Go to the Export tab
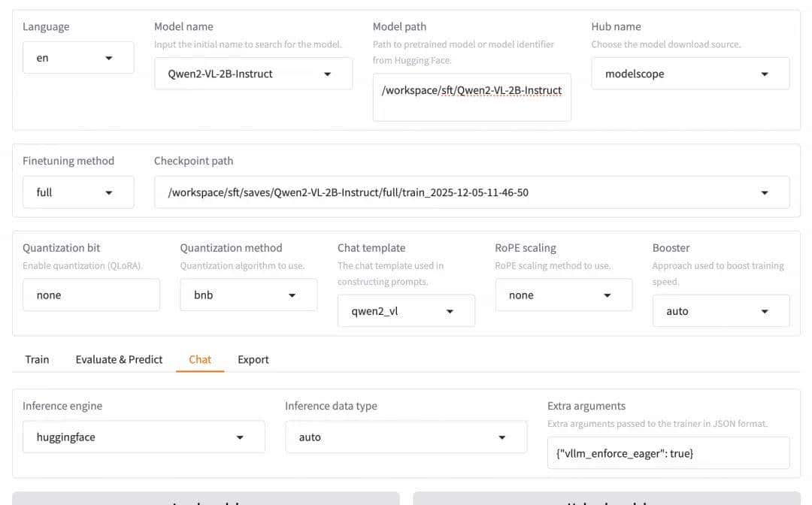This screenshot has height=505, width=812. [x=253, y=359]
